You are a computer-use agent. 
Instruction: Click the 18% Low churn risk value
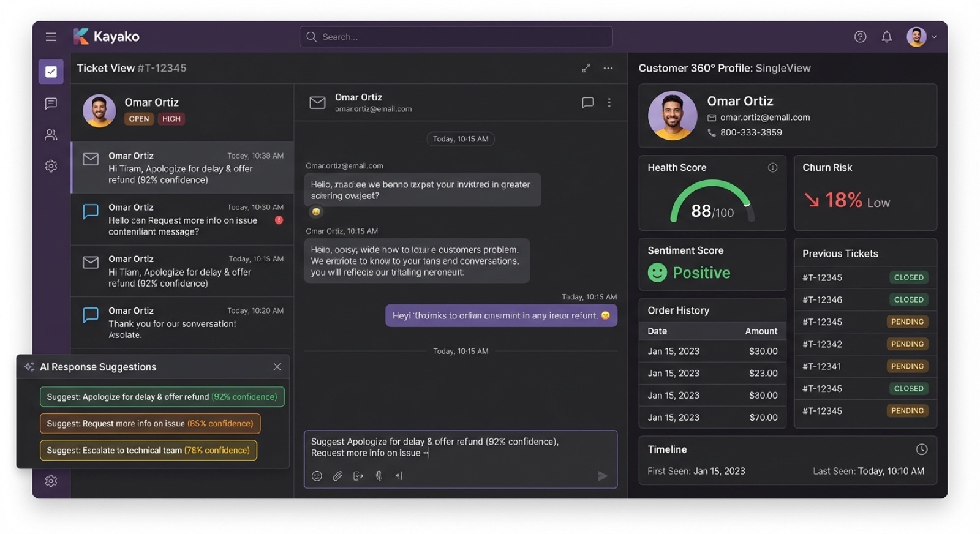pos(847,200)
